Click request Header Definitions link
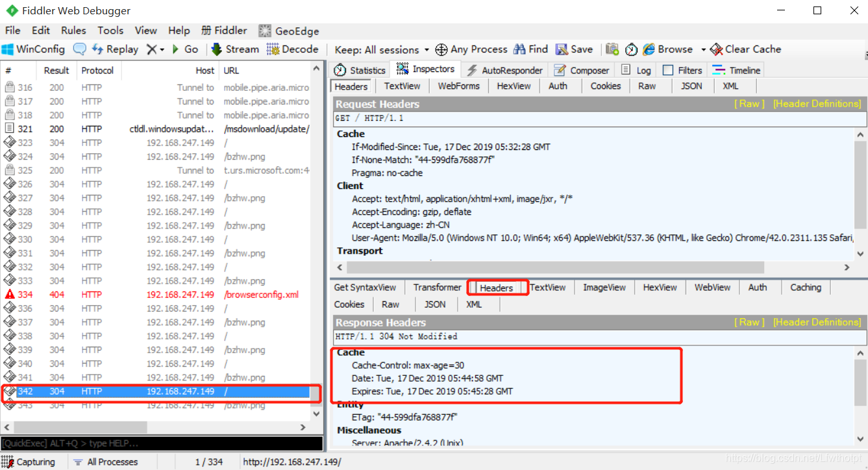This screenshot has width=868, height=470. (817, 104)
